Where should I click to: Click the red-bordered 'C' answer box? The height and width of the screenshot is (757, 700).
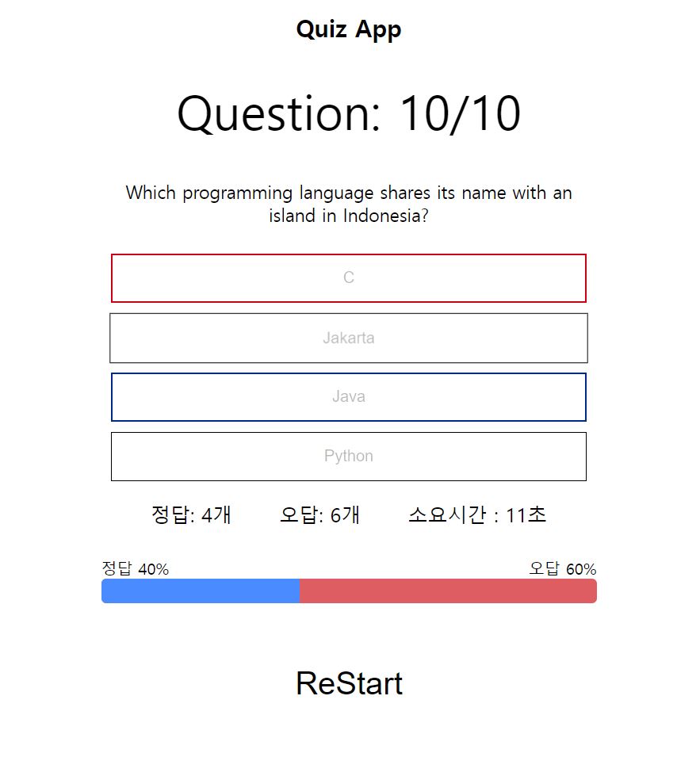[x=349, y=278]
